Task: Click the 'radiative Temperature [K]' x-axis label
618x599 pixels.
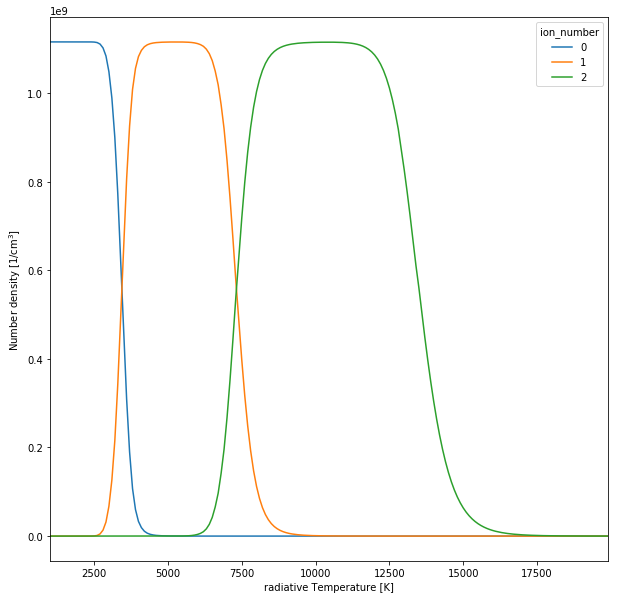Action: [x=328, y=587]
